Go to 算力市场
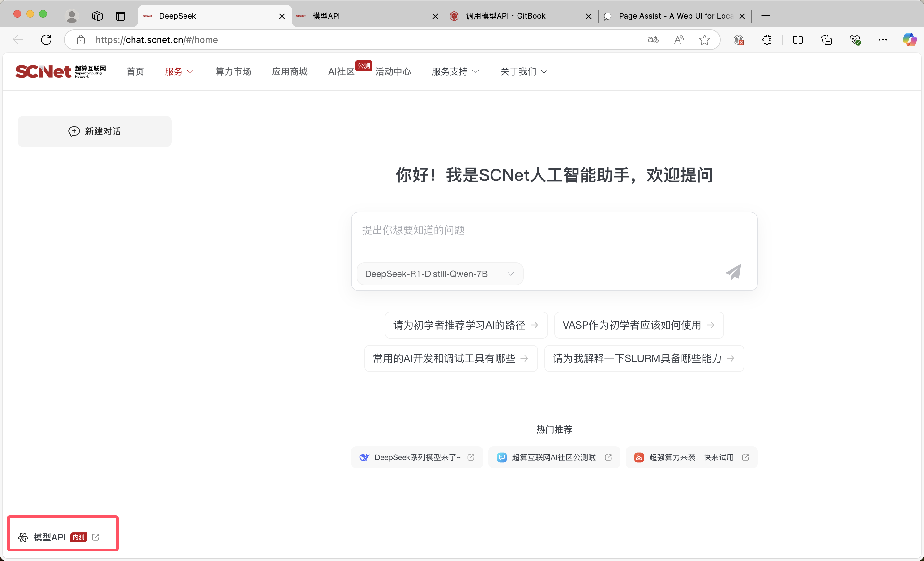924x561 pixels. click(x=233, y=71)
